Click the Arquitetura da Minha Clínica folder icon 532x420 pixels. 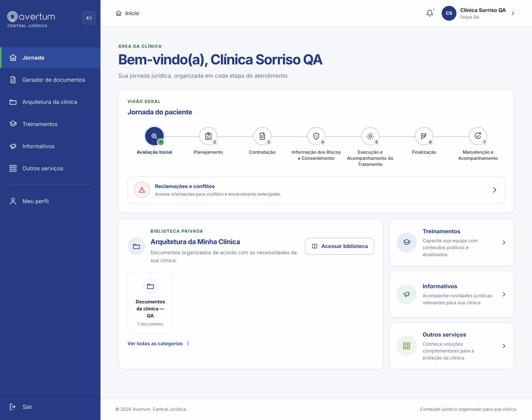point(136,246)
